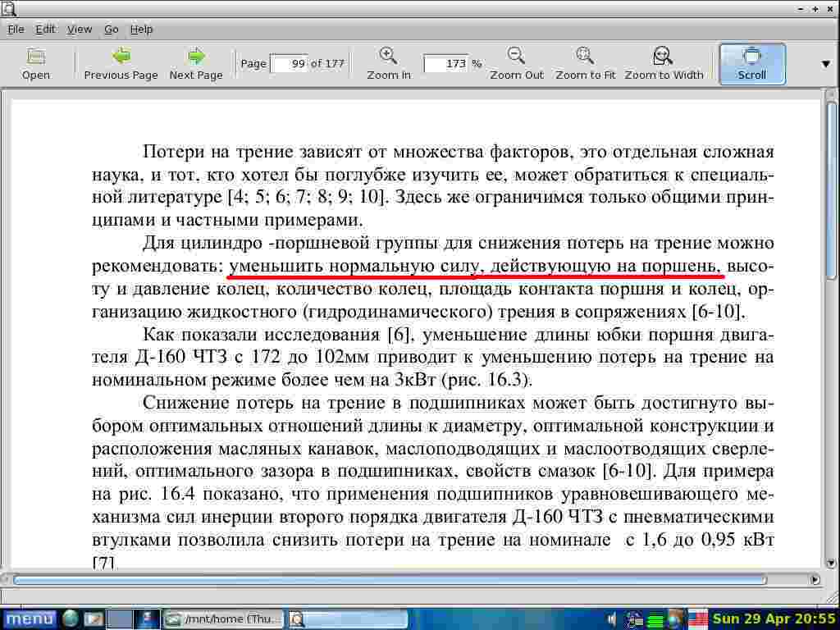Click the vertical scrollbar thumb
The image size is (840, 630).
(832, 190)
